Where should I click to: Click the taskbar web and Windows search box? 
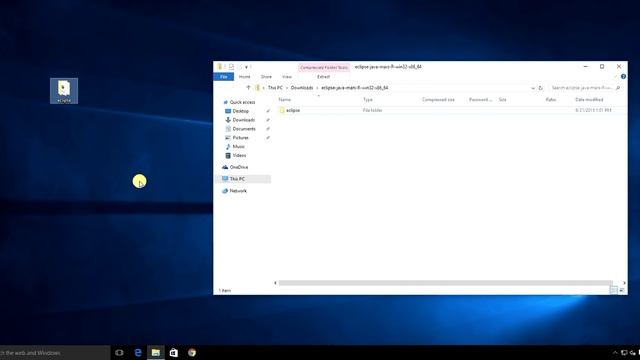tap(55, 353)
